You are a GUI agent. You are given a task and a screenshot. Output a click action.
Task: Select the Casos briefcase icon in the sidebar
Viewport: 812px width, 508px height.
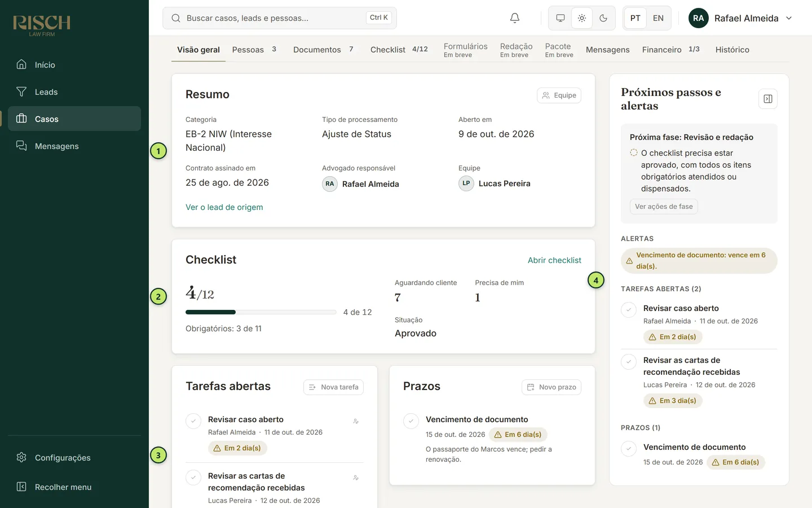(x=21, y=119)
